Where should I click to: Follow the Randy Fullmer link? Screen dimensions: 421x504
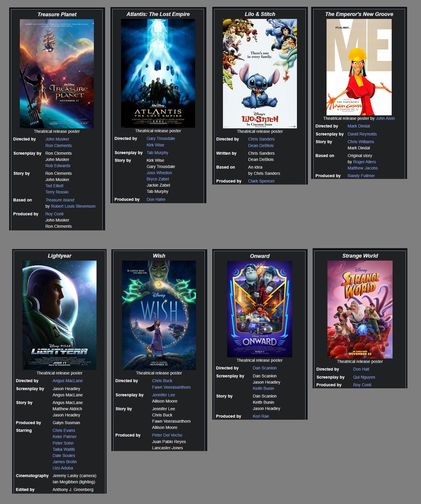click(x=361, y=176)
